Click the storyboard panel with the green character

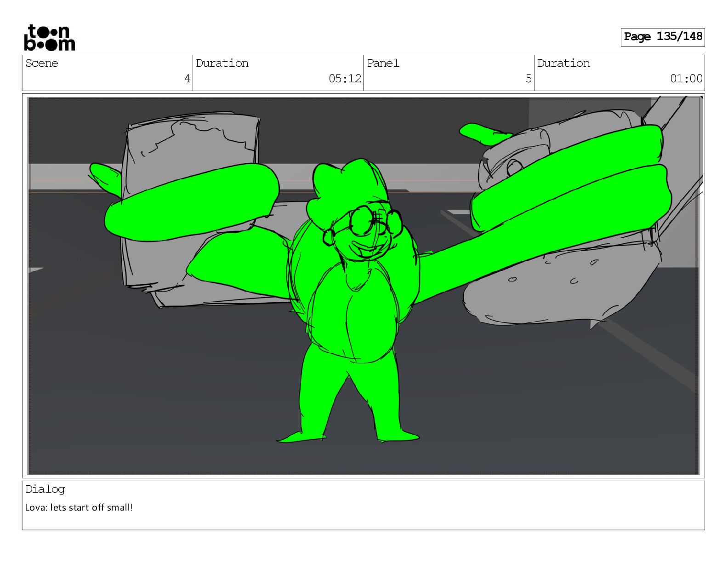click(x=364, y=286)
